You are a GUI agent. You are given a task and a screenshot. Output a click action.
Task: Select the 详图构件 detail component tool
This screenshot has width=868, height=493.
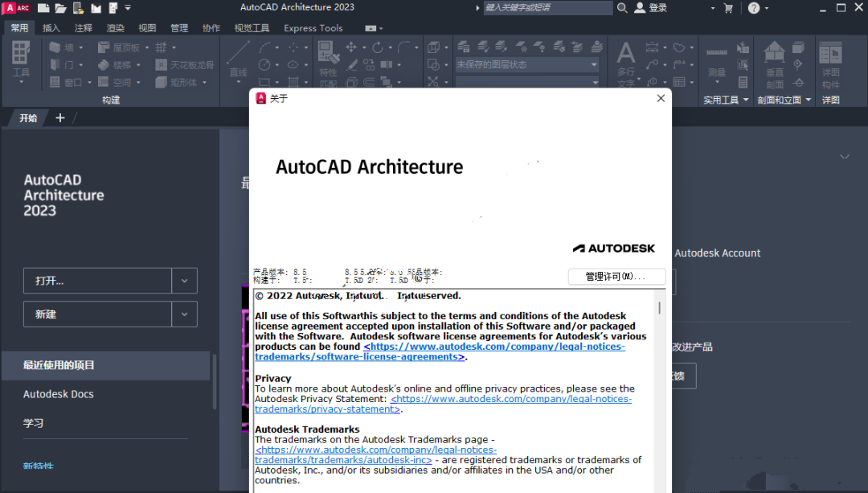[831, 65]
